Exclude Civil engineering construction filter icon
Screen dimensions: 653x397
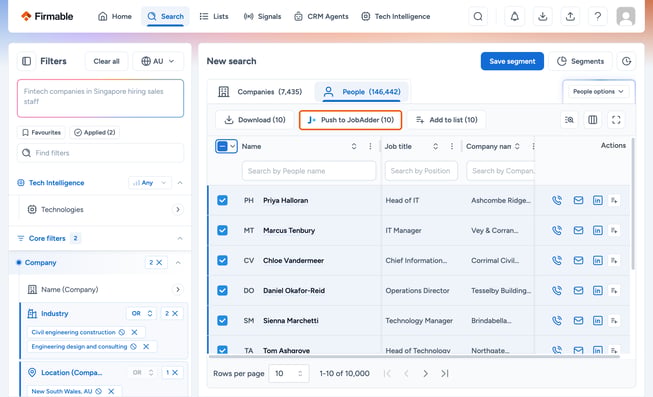click(x=122, y=332)
